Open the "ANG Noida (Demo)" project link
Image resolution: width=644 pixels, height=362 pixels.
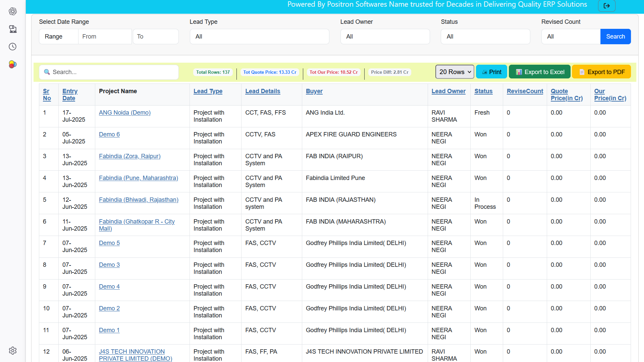click(124, 113)
